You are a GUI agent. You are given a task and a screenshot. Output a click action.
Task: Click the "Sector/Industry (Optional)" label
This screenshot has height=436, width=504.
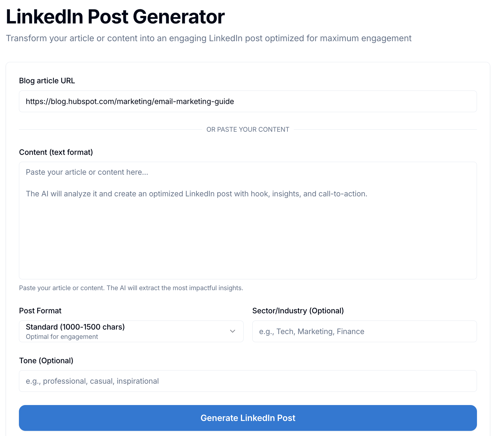(x=298, y=311)
